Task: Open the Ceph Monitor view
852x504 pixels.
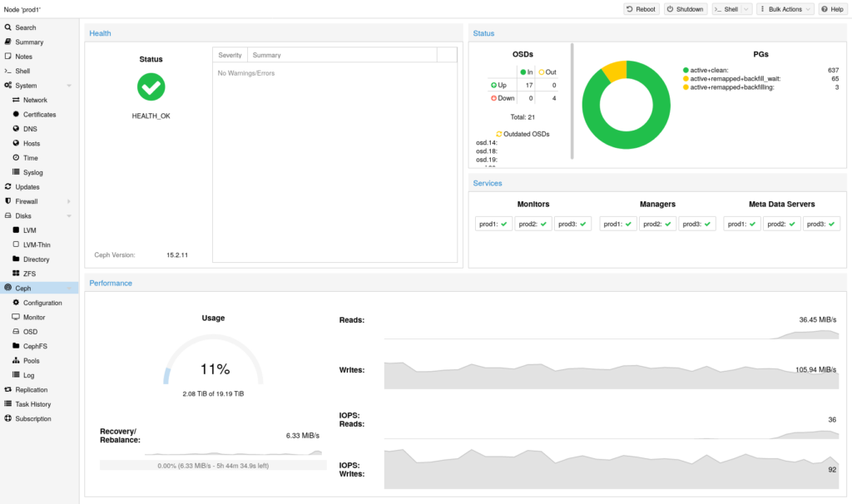Action: 35,317
